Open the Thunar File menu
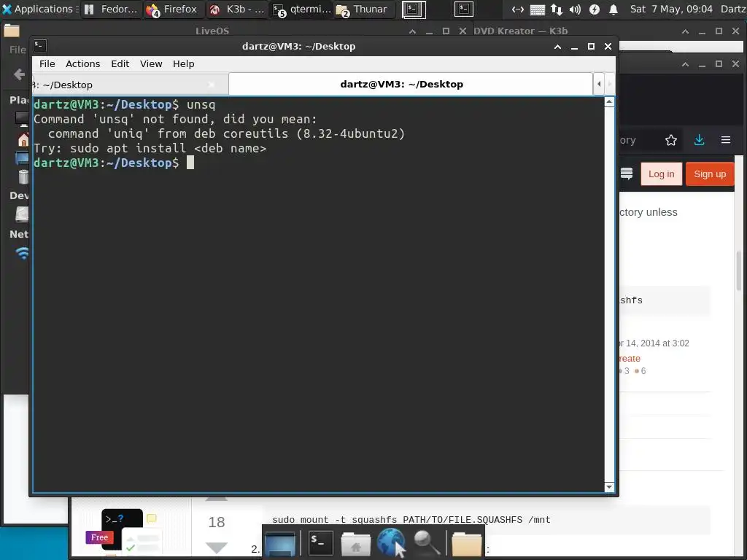The image size is (747, 560). pos(18,50)
